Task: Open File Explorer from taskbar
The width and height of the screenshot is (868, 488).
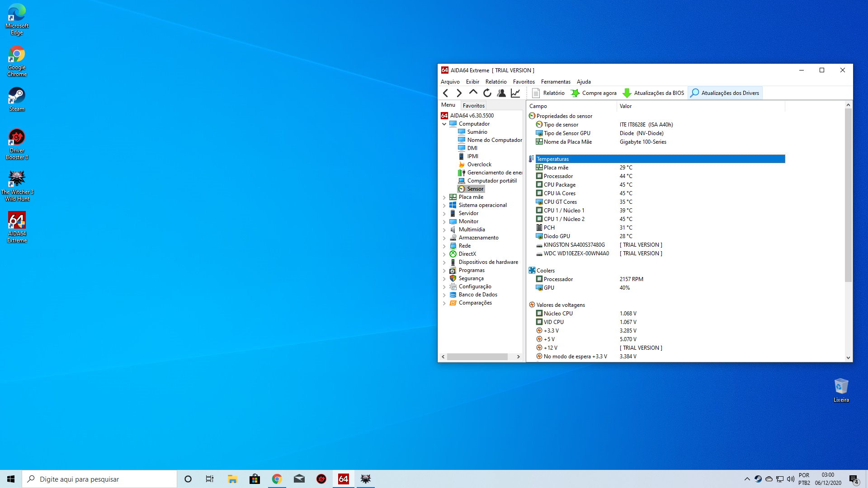Action: [x=232, y=479]
